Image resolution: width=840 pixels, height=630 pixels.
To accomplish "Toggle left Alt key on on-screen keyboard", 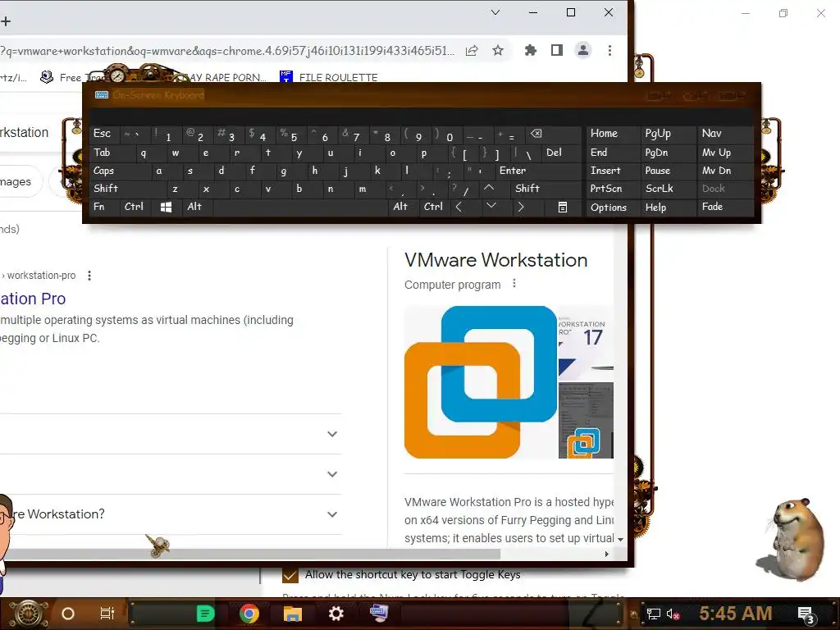I will [197, 207].
